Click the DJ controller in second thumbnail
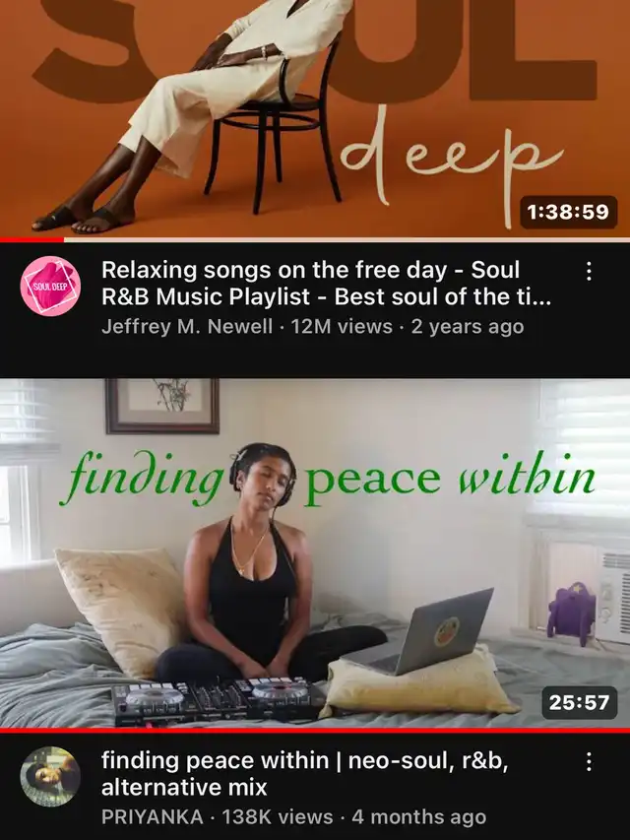The image size is (630, 840). [220, 701]
